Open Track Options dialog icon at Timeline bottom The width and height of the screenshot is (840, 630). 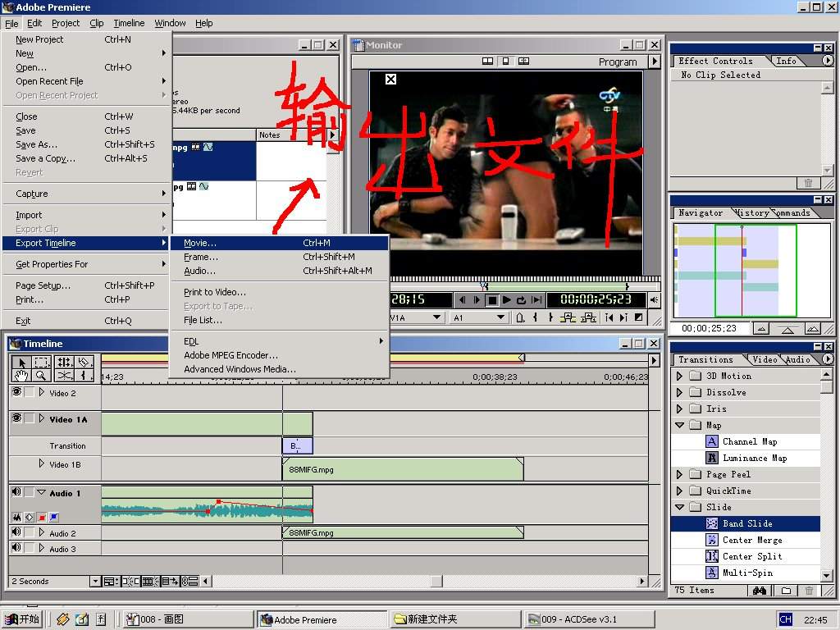pos(112,582)
